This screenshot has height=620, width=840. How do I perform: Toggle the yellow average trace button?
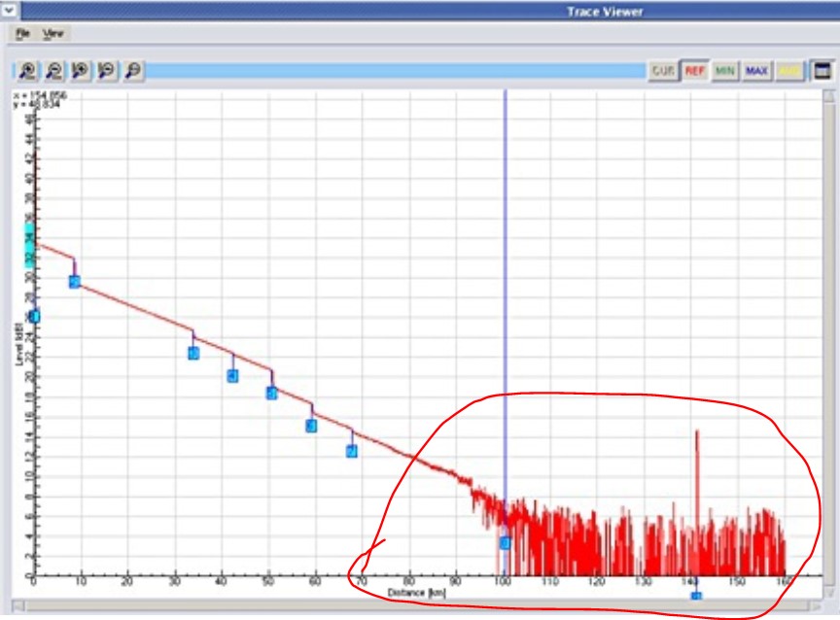point(788,71)
